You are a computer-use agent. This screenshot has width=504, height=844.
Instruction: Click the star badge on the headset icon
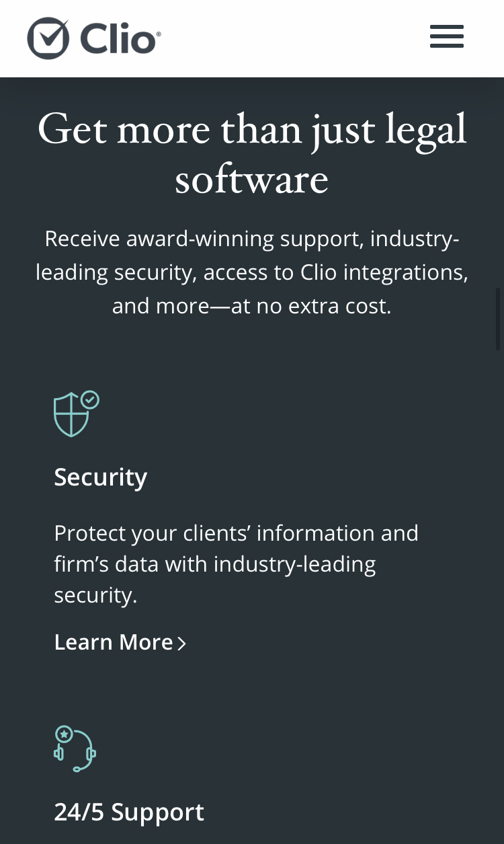pos(64,734)
